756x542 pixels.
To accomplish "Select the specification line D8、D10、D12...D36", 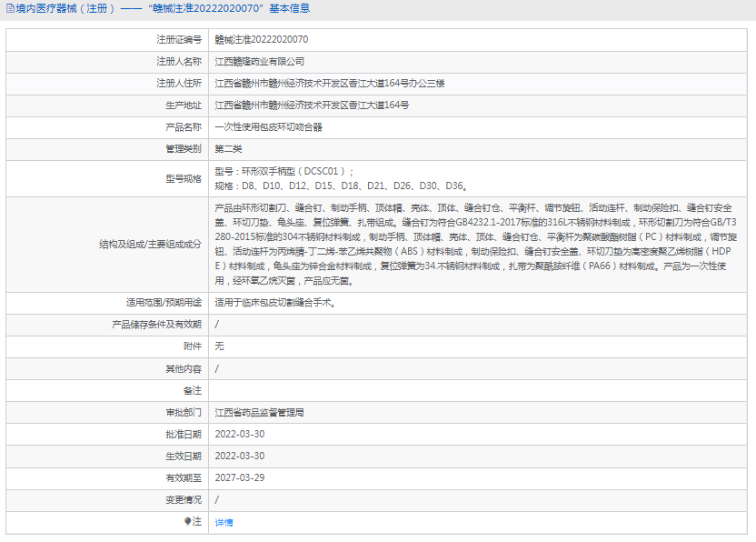I will pos(342,186).
